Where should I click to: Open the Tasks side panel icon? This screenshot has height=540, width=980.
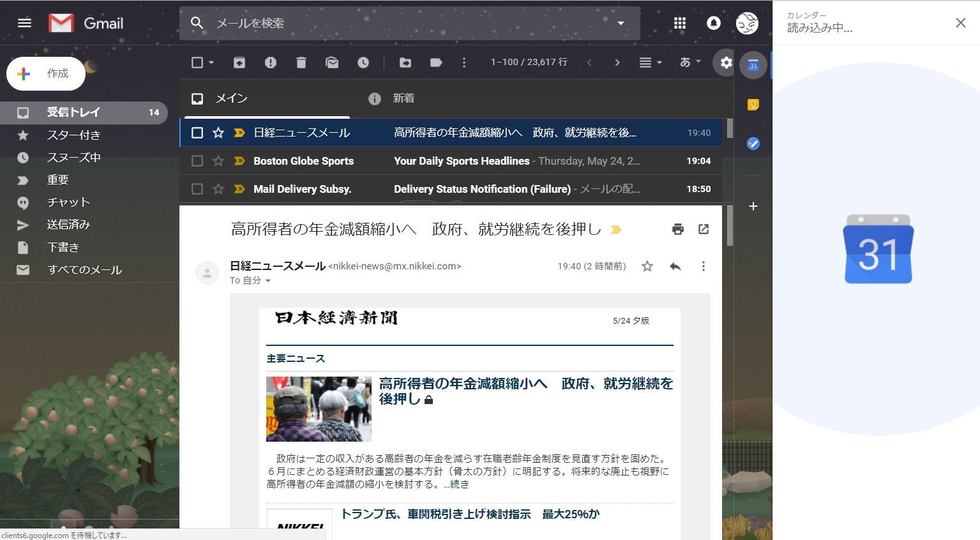pos(753,144)
